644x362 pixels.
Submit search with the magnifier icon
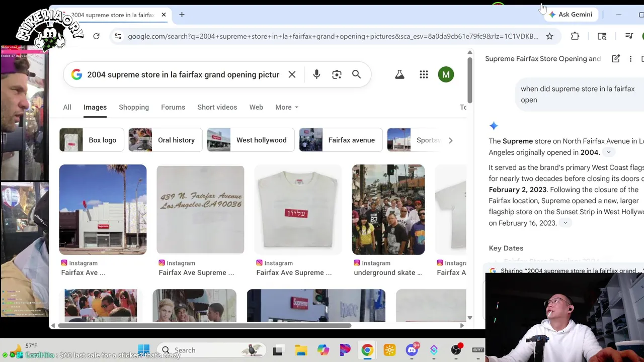coord(356,74)
